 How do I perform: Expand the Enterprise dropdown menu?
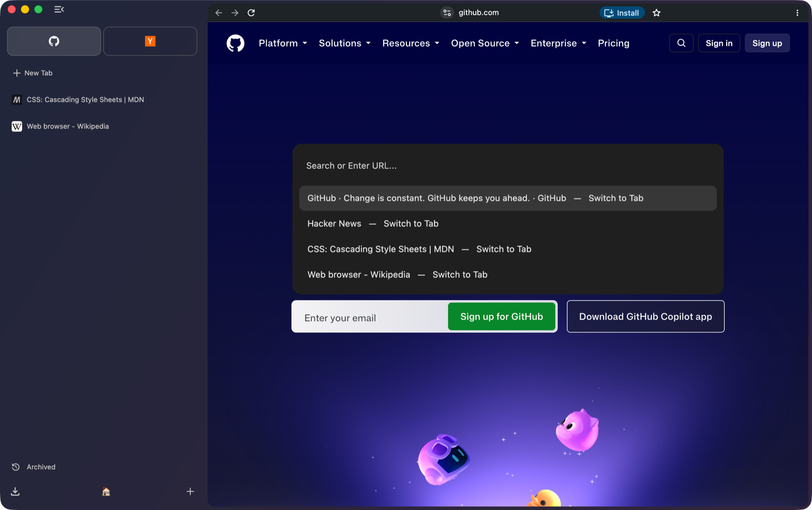tap(558, 43)
